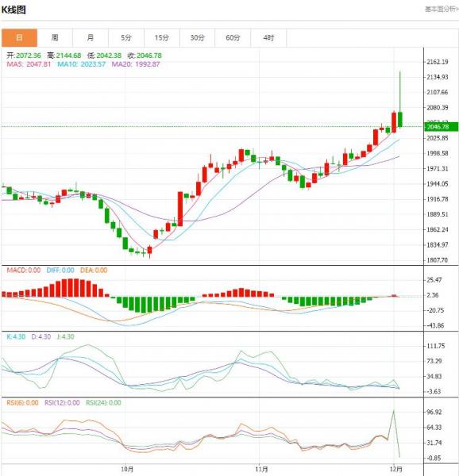The width and height of the screenshot is (459, 476).
Task: Click the MA10 indicator label
Action: pos(82,64)
